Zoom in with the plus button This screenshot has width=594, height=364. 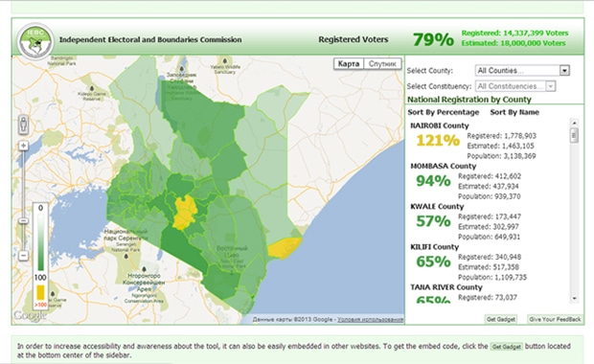pos(24,146)
